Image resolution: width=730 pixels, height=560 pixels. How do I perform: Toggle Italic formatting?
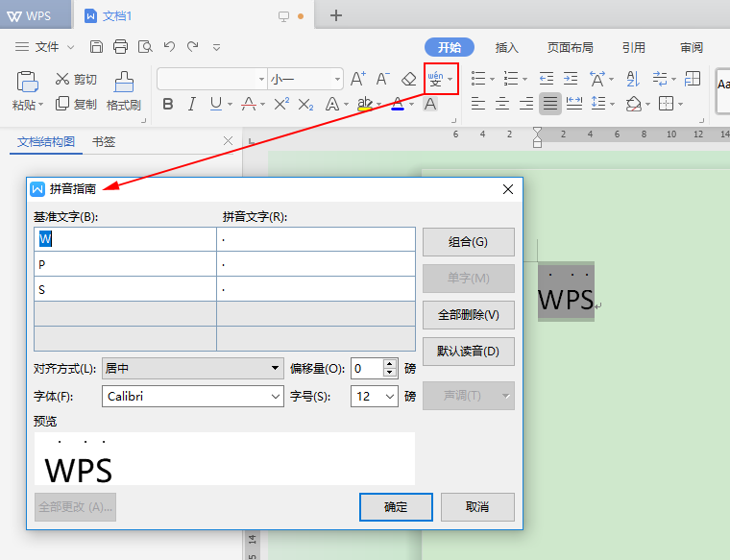click(192, 104)
